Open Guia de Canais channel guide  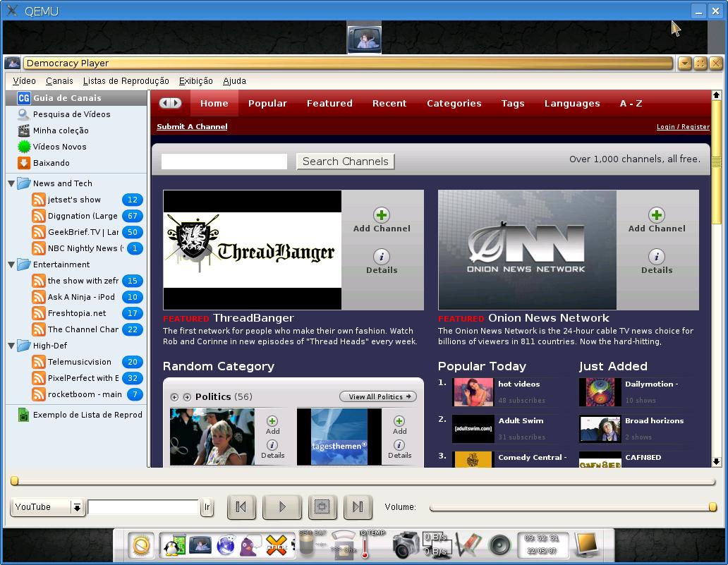click(77, 98)
